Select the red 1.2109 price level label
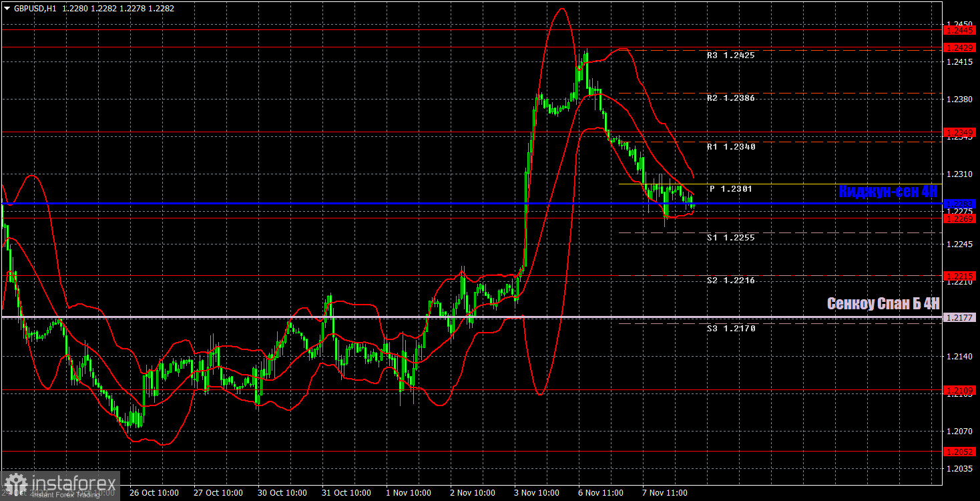 (x=960, y=390)
